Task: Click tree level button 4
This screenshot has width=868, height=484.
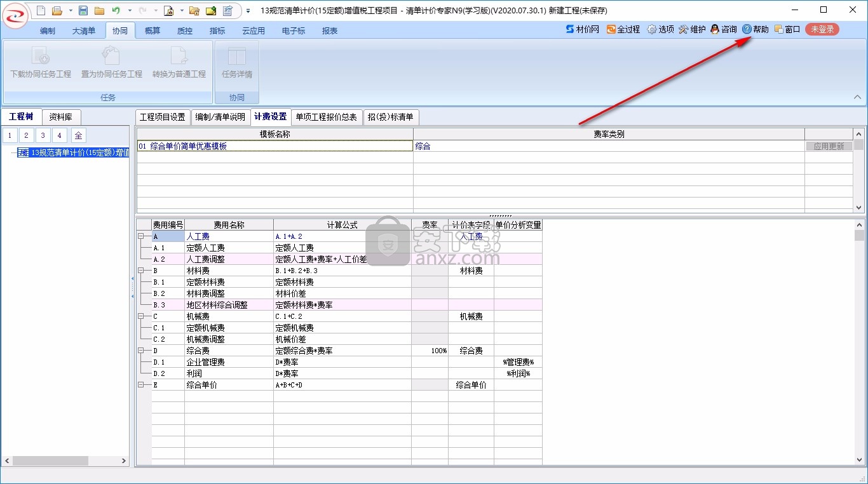Action: click(59, 135)
